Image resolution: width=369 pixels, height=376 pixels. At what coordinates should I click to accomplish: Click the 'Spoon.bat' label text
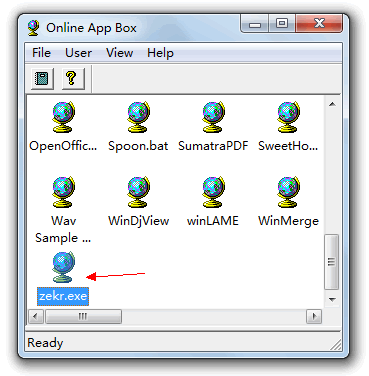coord(138,146)
